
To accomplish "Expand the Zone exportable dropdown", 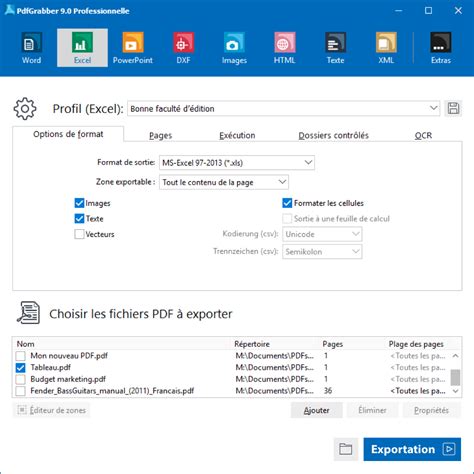I will tap(224, 182).
